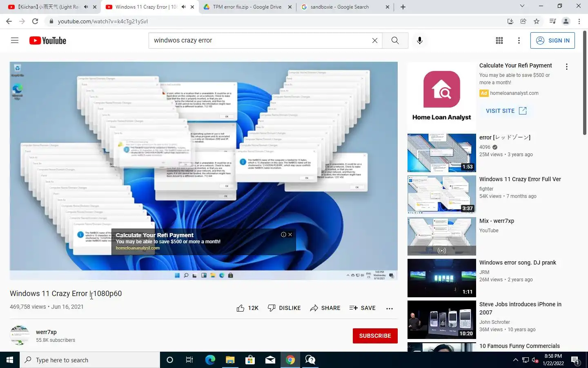
Task: Open the 4096 channel link
Action: coord(485,147)
